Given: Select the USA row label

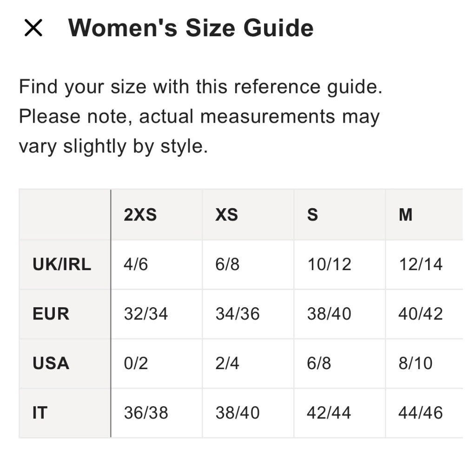Looking at the screenshot, I should point(51,363).
